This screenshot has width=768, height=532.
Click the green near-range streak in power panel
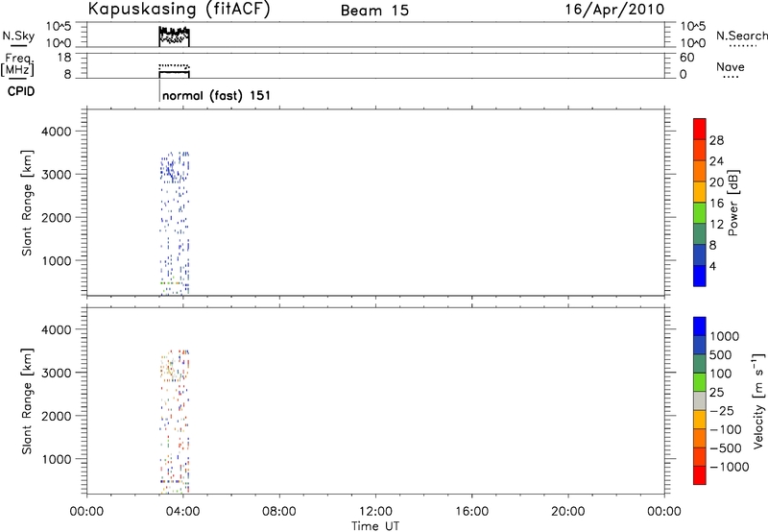pyautogui.click(x=170, y=283)
